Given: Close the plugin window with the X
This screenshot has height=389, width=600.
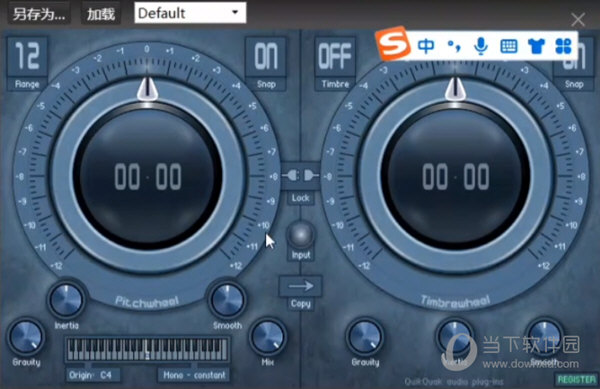Looking at the screenshot, I should 578,19.
